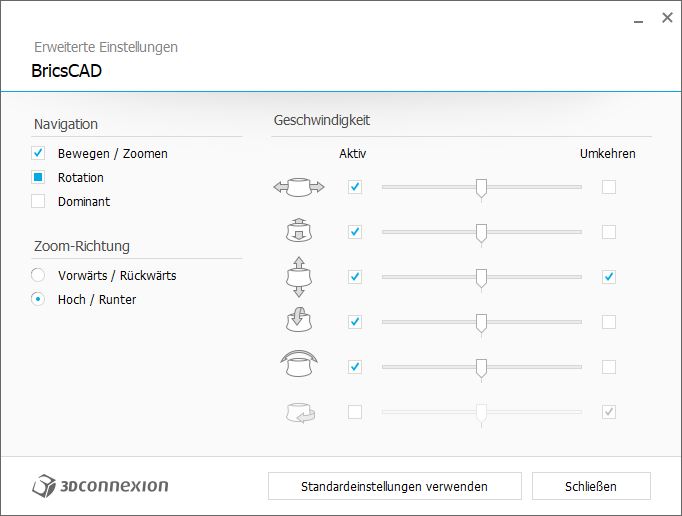Enable Umkehren for roll axis
Viewport: 682px width, 516px height.
(x=609, y=367)
